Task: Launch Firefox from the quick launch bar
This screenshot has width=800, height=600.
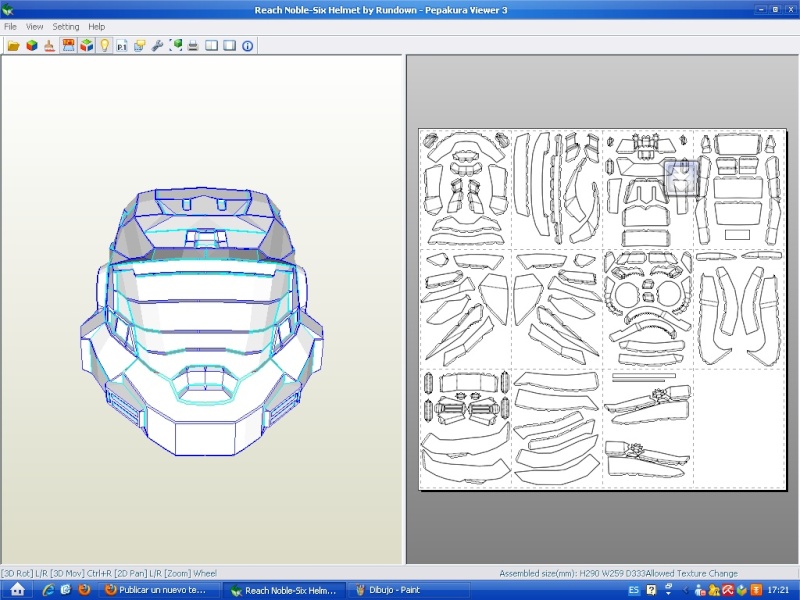Action: (84, 590)
